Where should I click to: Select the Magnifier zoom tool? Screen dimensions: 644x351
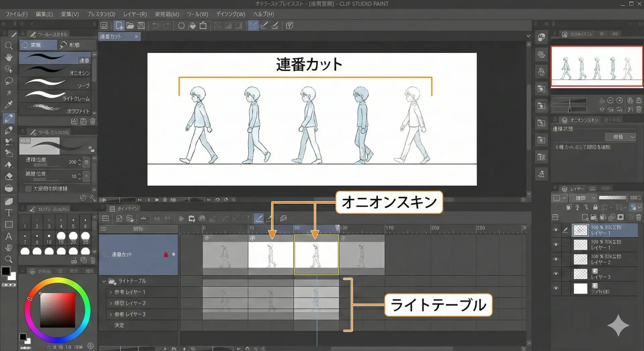pos(9,46)
